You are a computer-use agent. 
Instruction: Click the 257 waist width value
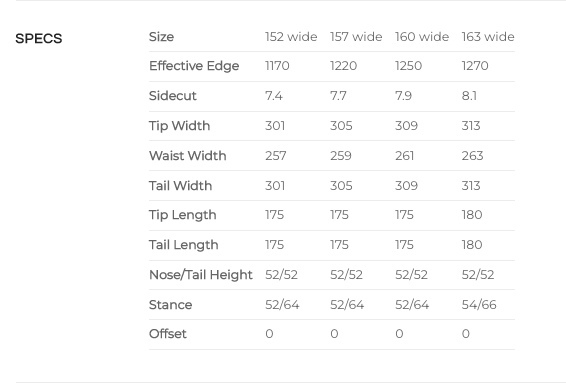(276, 156)
